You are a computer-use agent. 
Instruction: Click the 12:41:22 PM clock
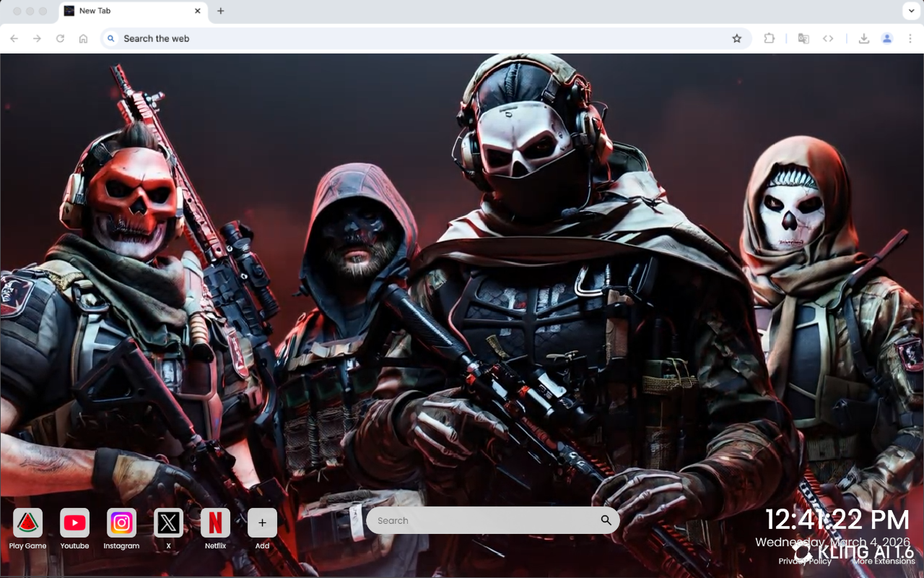point(837,519)
